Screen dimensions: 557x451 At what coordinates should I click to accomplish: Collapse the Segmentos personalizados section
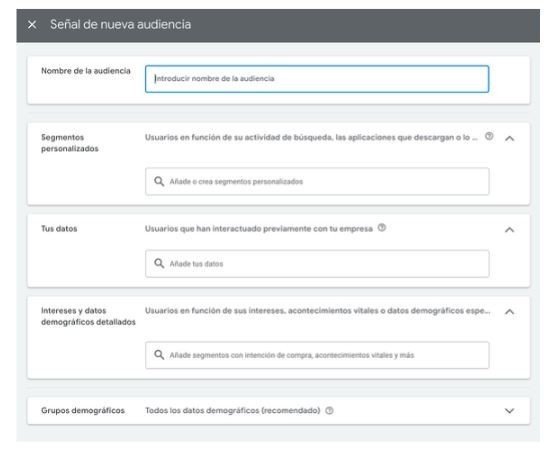click(509, 138)
